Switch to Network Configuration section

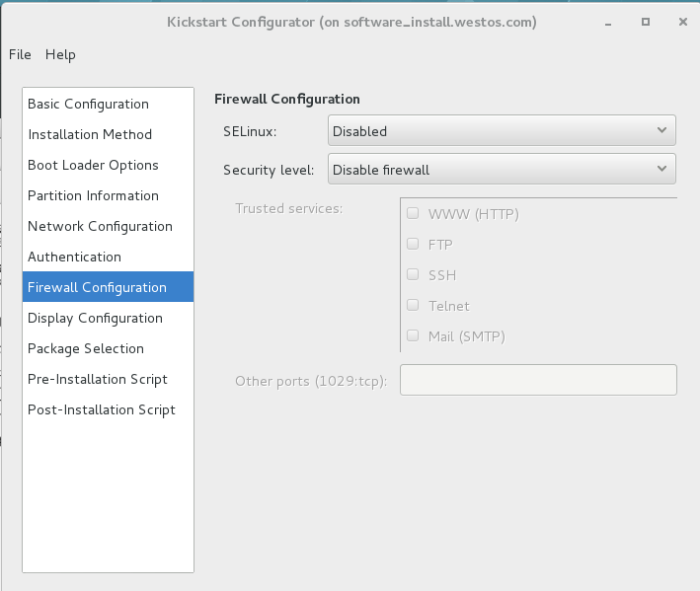point(100,226)
